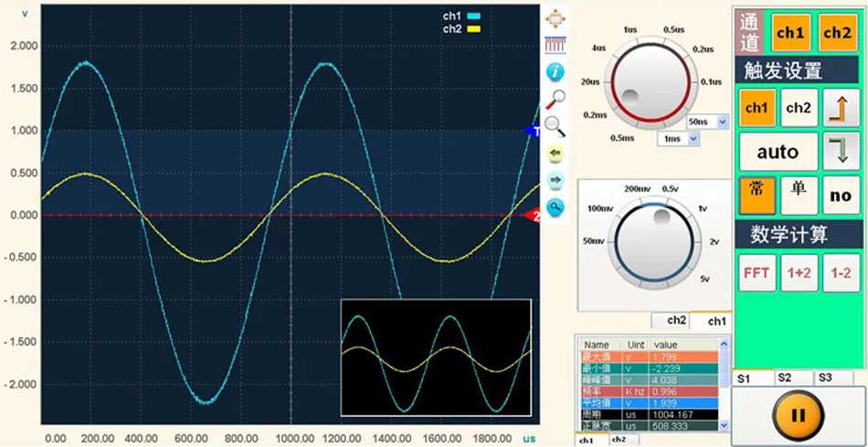Click the waveform overview thumbnail
Viewport: 868px width, 447px height.
(436, 357)
